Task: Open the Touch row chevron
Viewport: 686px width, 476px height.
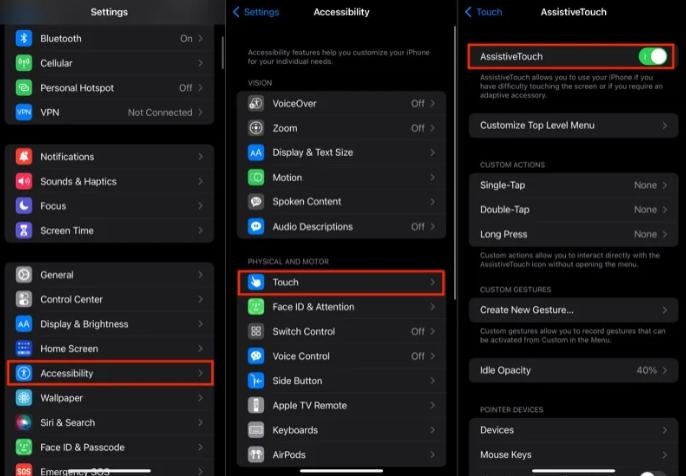Action: (x=432, y=282)
